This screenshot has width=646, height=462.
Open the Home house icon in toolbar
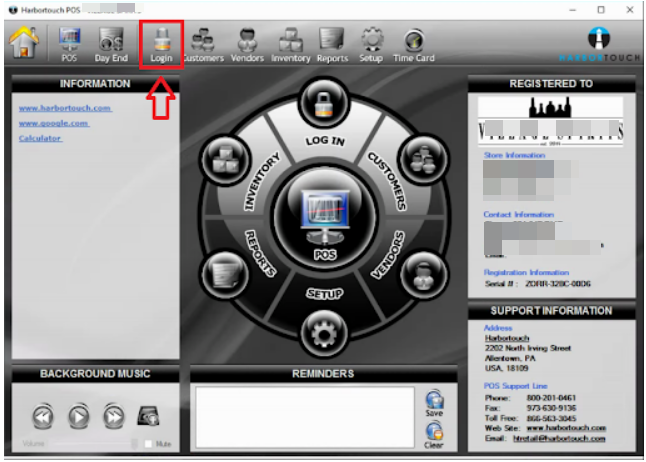tap(24, 42)
